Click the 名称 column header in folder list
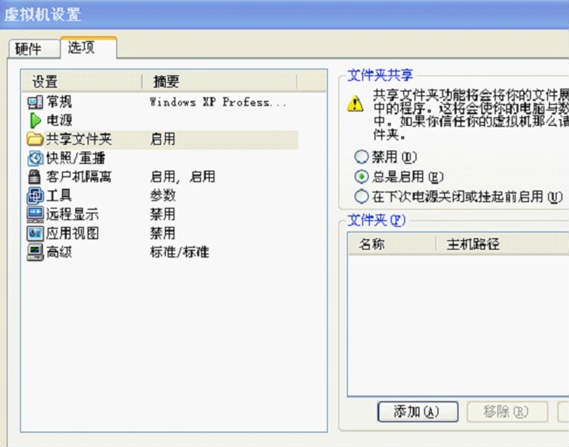Image resolution: width=569 pixels, height=447 pixels. (x=392, y=244)
